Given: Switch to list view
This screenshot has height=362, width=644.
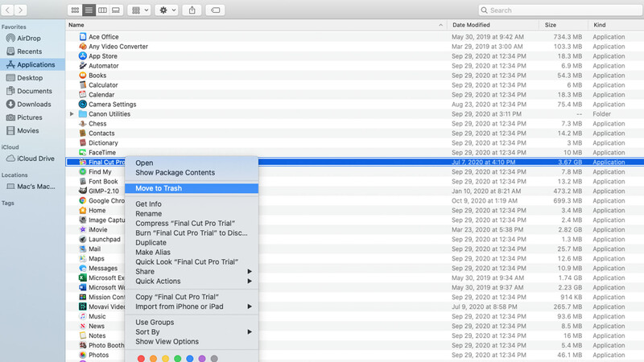Looking at the screenshot, I should [x=89, y=10].
